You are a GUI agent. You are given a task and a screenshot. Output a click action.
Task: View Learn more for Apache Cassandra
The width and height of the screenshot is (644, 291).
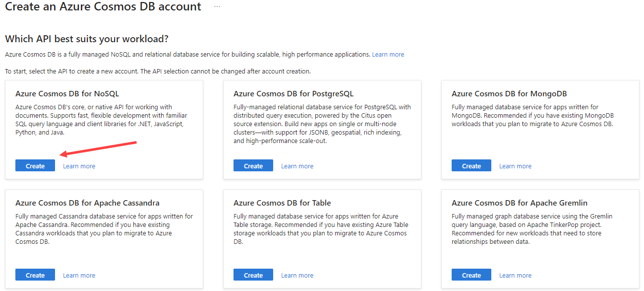(x=79, y=275)
